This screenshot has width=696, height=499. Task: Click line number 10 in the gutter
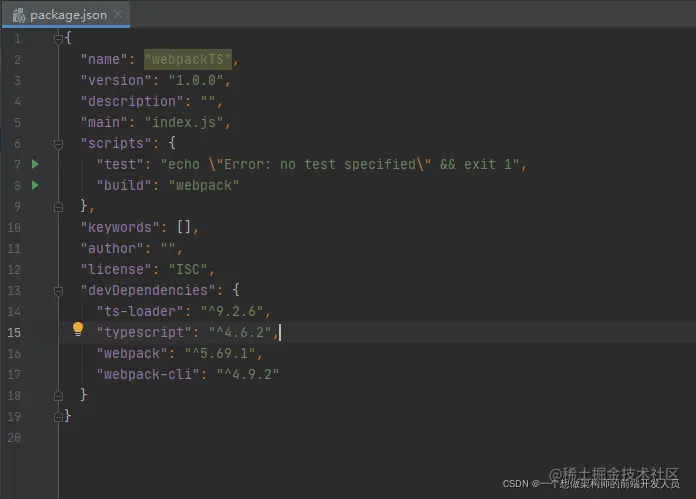click(x=14, y=228)
